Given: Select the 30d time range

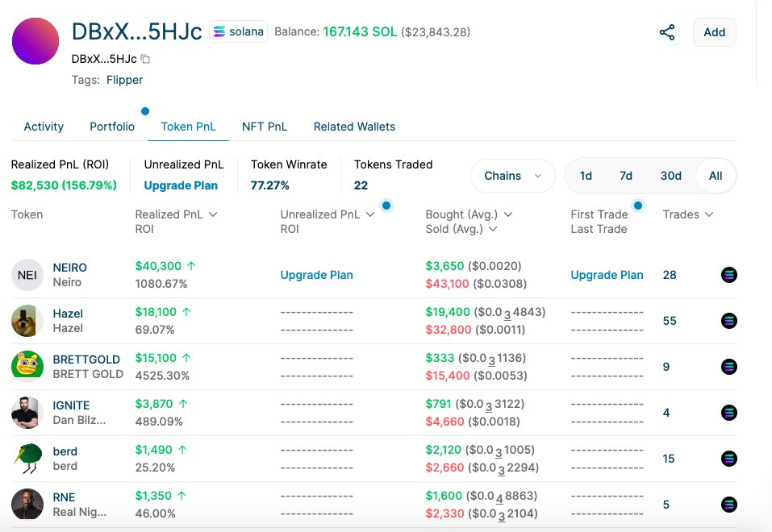Looking at the screenshot, I should click(x=670, y=176).
